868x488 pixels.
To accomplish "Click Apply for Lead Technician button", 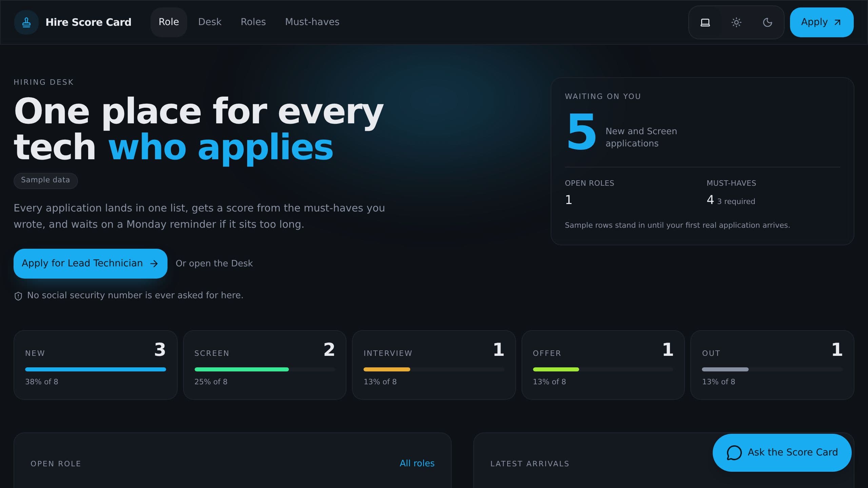I will 91,264.
